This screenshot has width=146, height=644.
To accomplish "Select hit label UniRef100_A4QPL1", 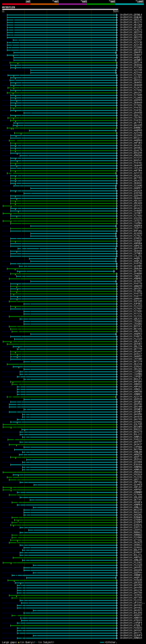I will [x=131, y=58].
